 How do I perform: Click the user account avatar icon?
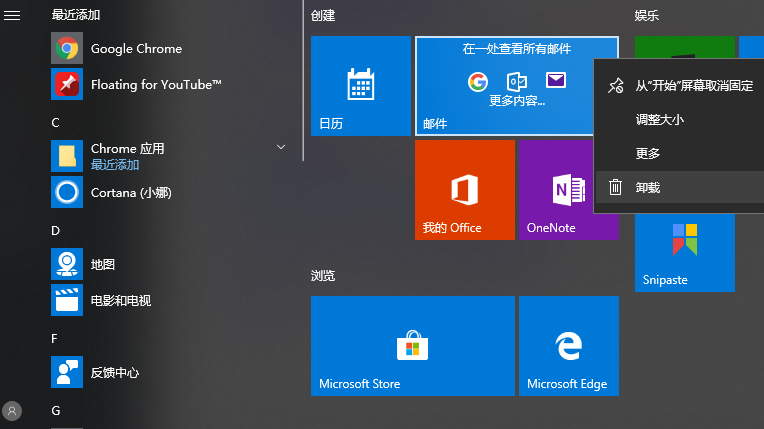(12, 411)
